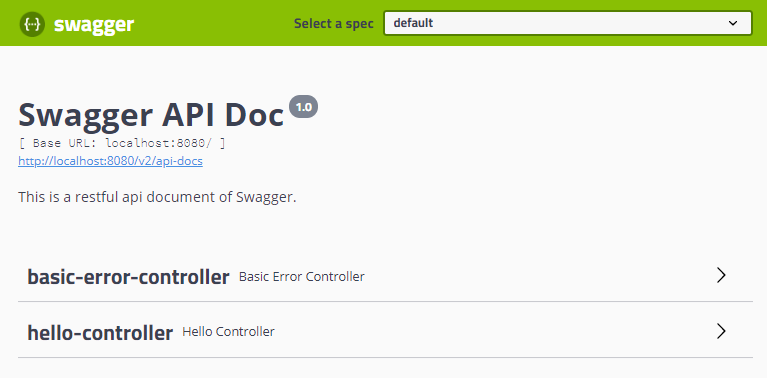Click the restful api document description sentence

(158, 197)
